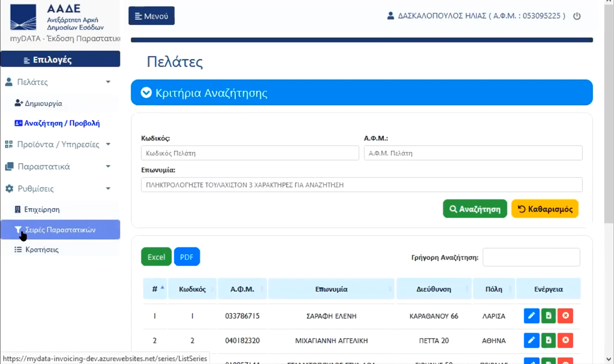Click the Γρήγορη Αναζήτηση input field
Screen dimensions: 614x364
[531, 257]
